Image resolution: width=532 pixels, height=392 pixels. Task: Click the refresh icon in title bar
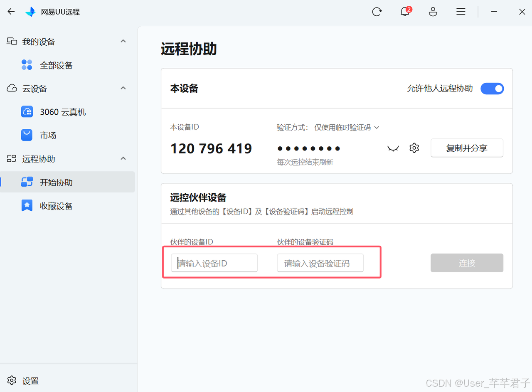pyautogui.click(x=377, y=12)
